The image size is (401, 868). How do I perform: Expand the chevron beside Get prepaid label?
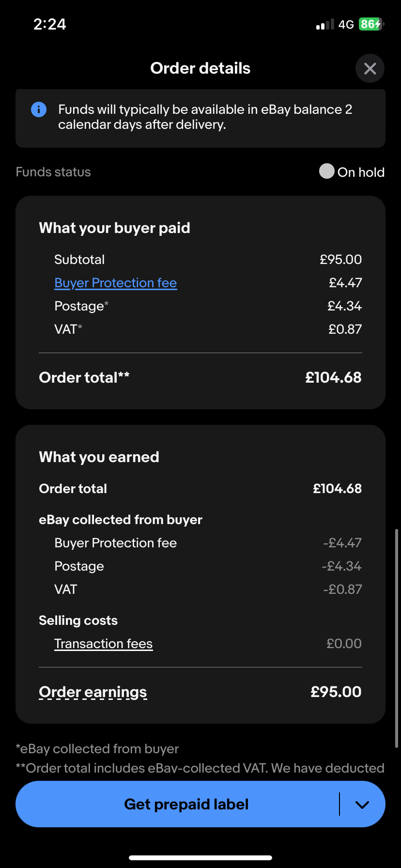[x=362, y=805]
